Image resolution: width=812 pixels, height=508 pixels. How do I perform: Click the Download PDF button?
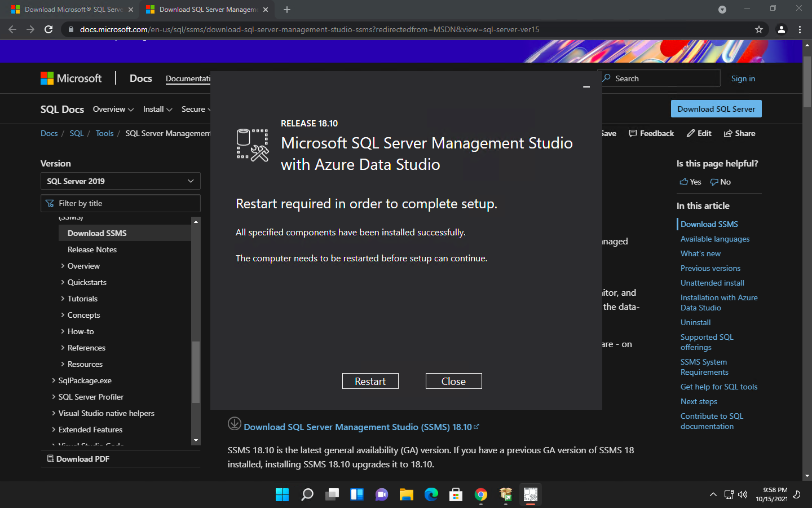[78, 459]
